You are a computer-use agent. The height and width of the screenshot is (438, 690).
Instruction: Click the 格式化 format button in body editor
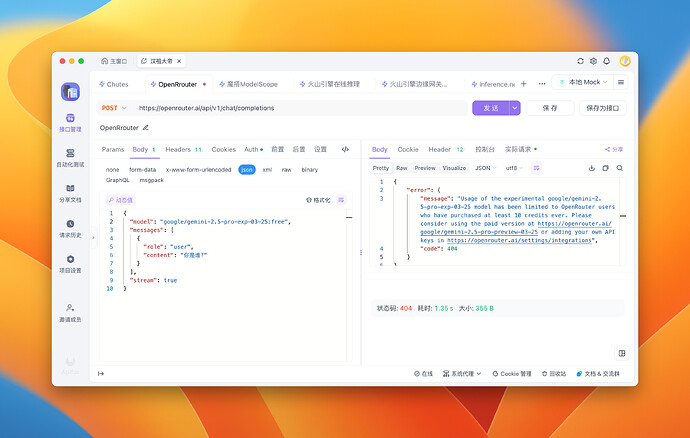point(318,200)
